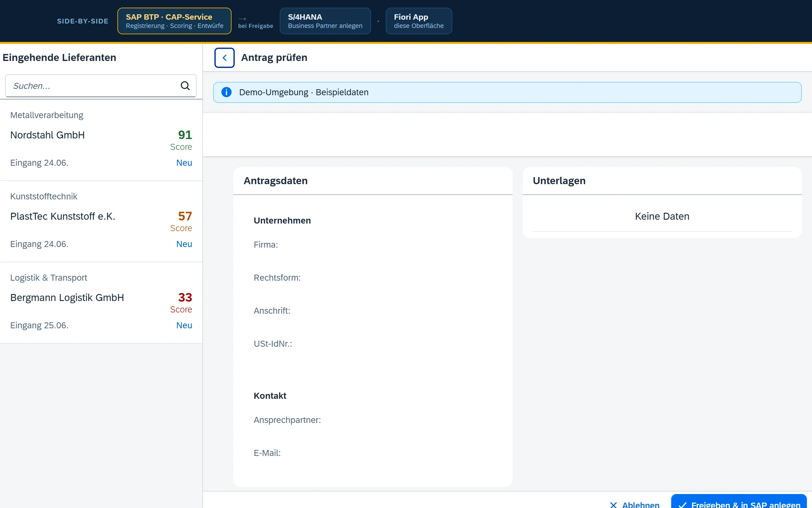The image size is (812, 508).
Task: Click the Antrag prüfen page title
Action: pyautogui.click(x=274, y=57)
